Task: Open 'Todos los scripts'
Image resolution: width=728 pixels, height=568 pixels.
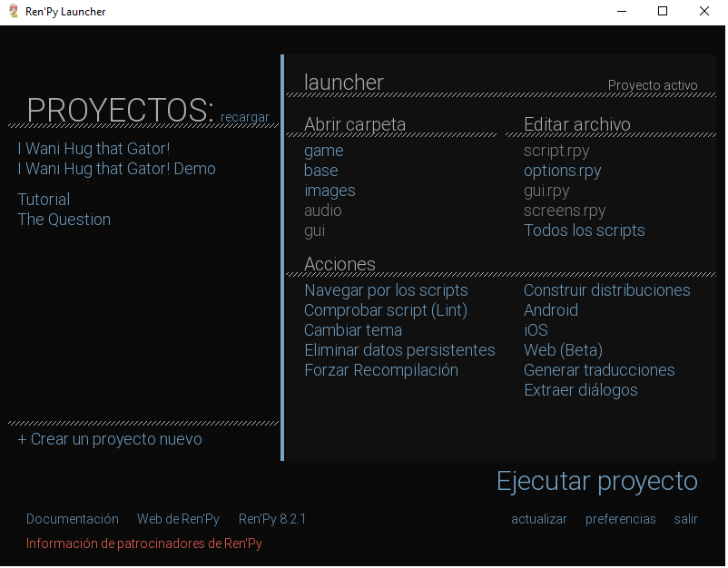Action: [584, 230]
